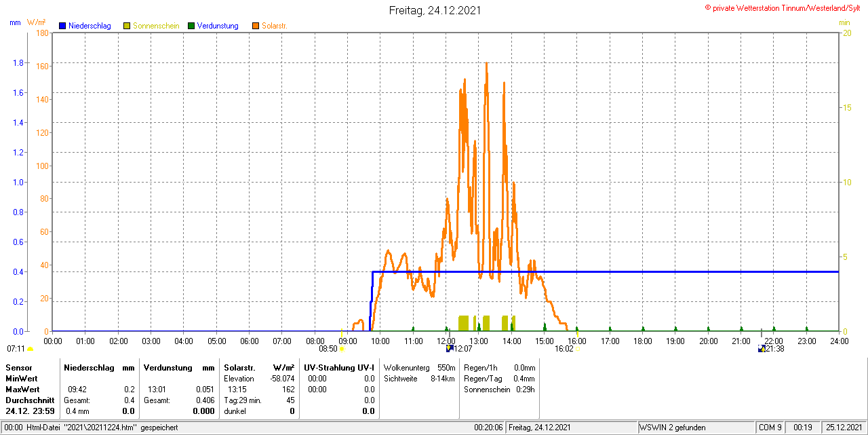The height and width of the screenshot is (435, 868).
Task: Click the MinWert row label
Action: [22, 378]
